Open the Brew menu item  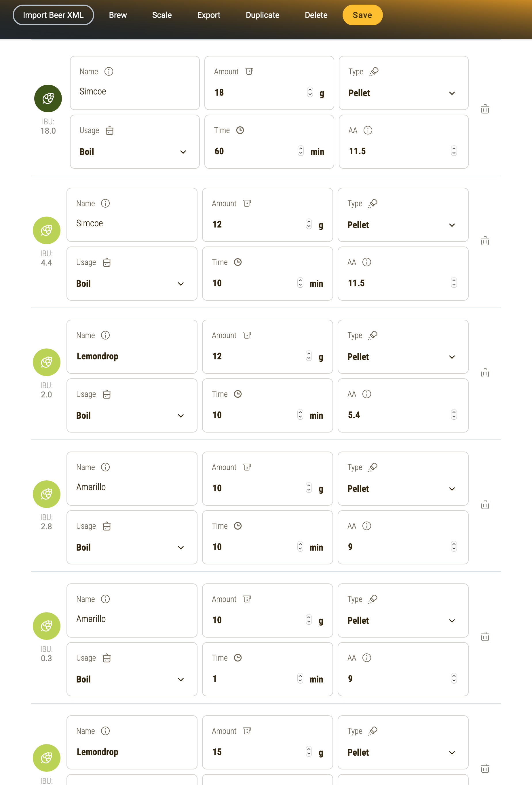tap(118, 15)
